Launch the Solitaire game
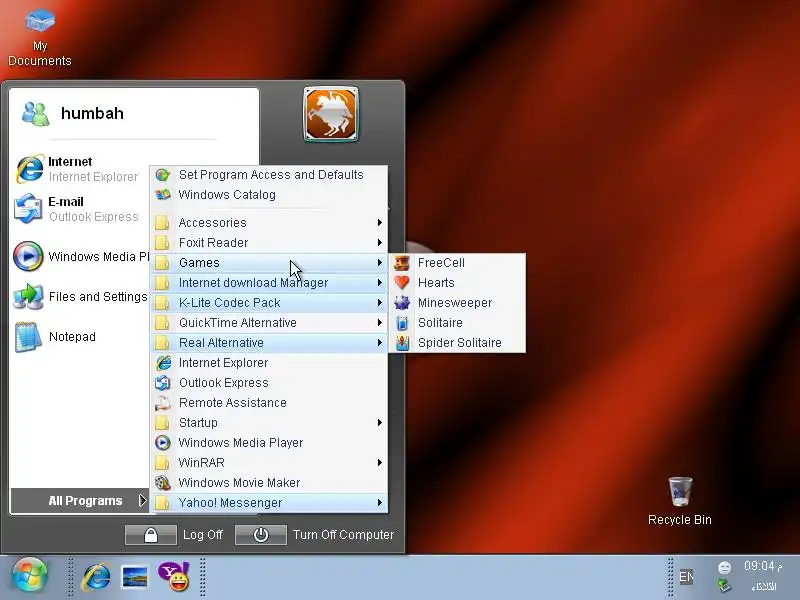Screen dimensions: 800x600 coord(458,322)
